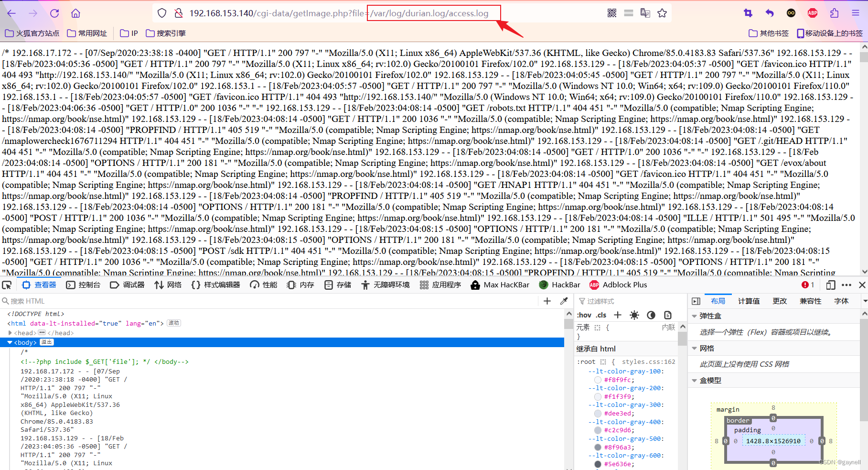Switch to the 控制台 console tab
Image resolution: width=868 pixels, height=470 pixels.
[x=83, y=285]
